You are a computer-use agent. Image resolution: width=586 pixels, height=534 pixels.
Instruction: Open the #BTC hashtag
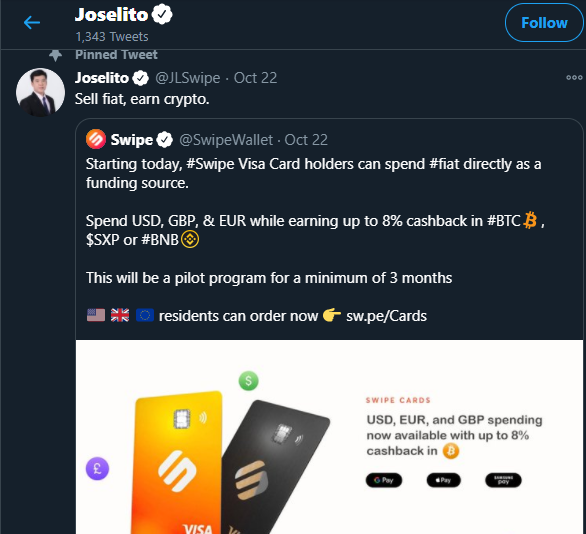click(x=504, y=221)
